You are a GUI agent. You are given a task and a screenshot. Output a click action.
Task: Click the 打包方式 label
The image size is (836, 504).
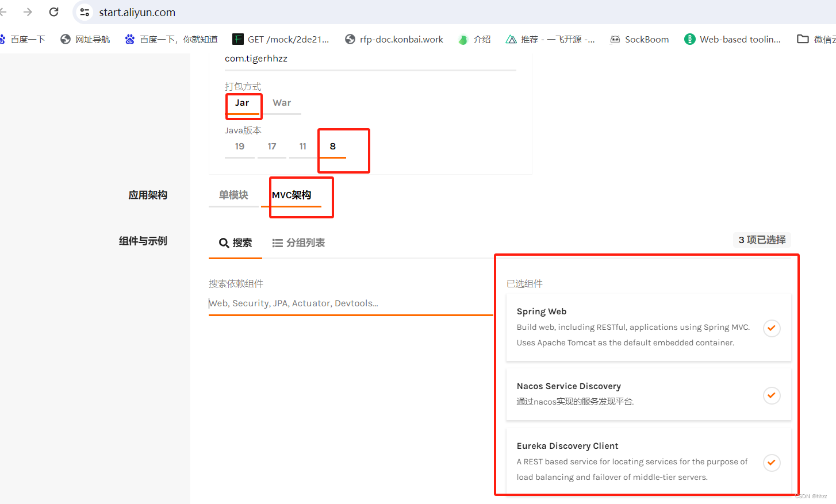(243, 87)
